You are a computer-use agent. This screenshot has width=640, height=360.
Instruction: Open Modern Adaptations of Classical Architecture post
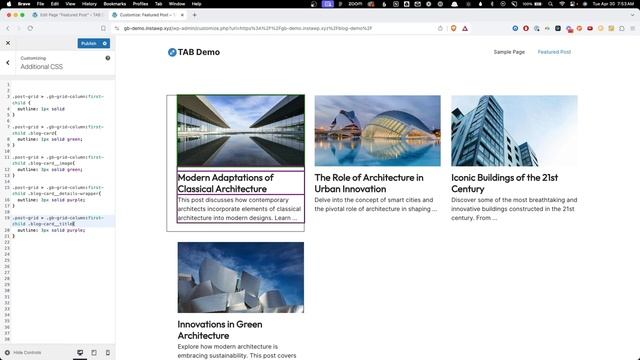click(226, 183)
